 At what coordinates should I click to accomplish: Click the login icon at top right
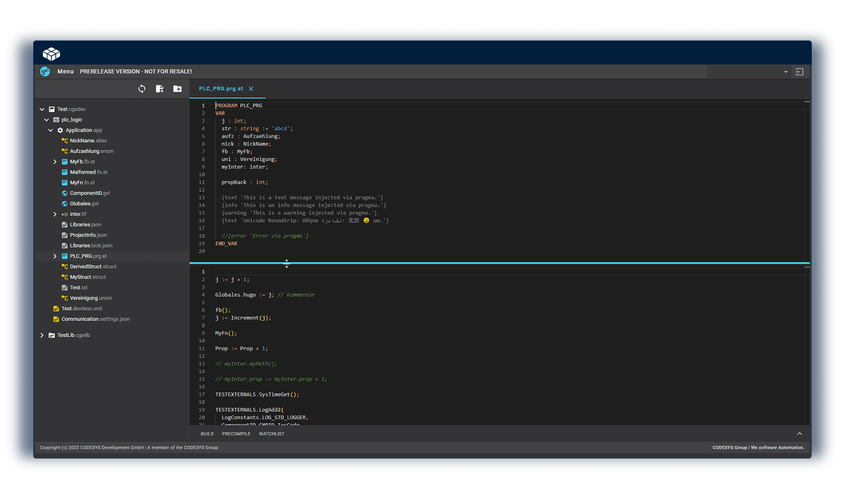click(799, 72)
